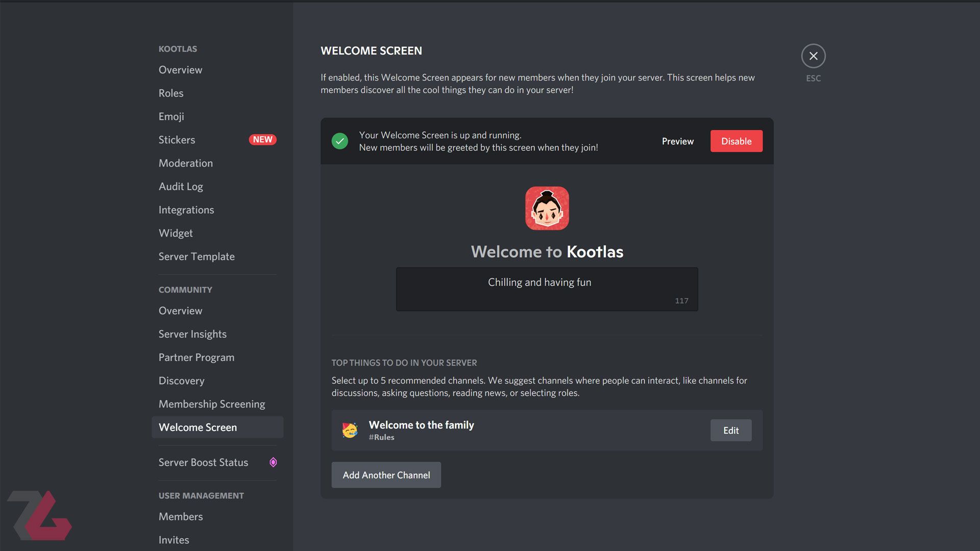Preview the Welcome Screen
This screenshot has height=551, width=980.
(x=678, y=141)
